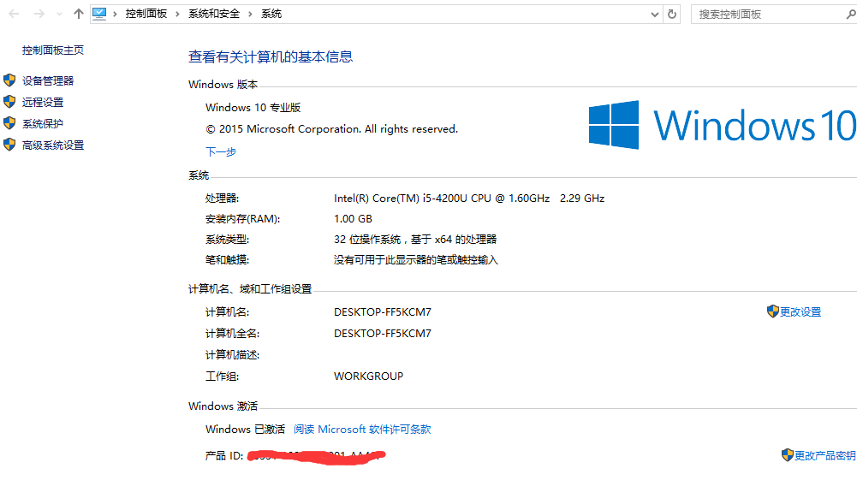857x504 pixels.
Task: Click 更改产品密钥 link
Action: click(x=825, y=455)
